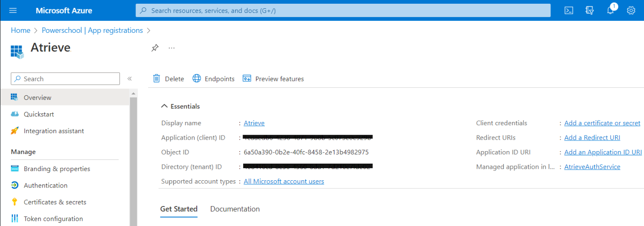
Task: Navigate to Powerschool App registrations breadcrumb
Action: click(92, 30)
